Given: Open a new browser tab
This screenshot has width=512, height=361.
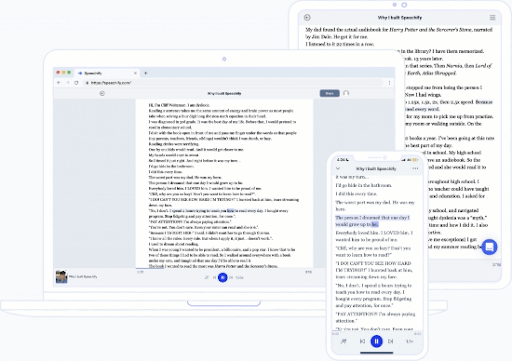Looking at the screenshot, I should pyautogui.click(x=146, y=73).
